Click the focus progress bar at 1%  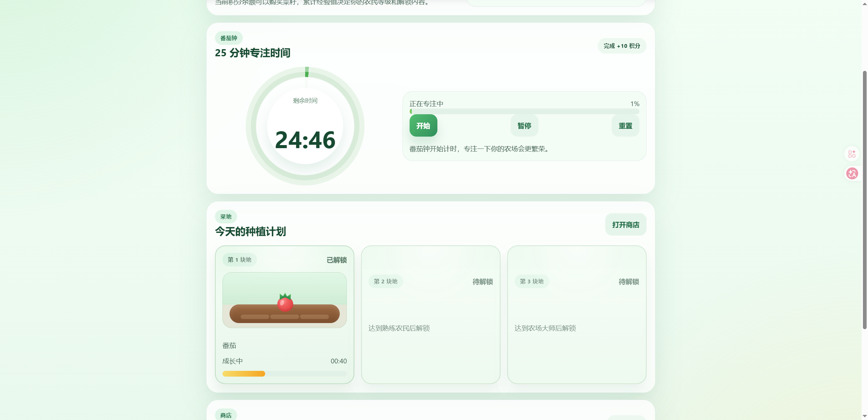point(524,112)
